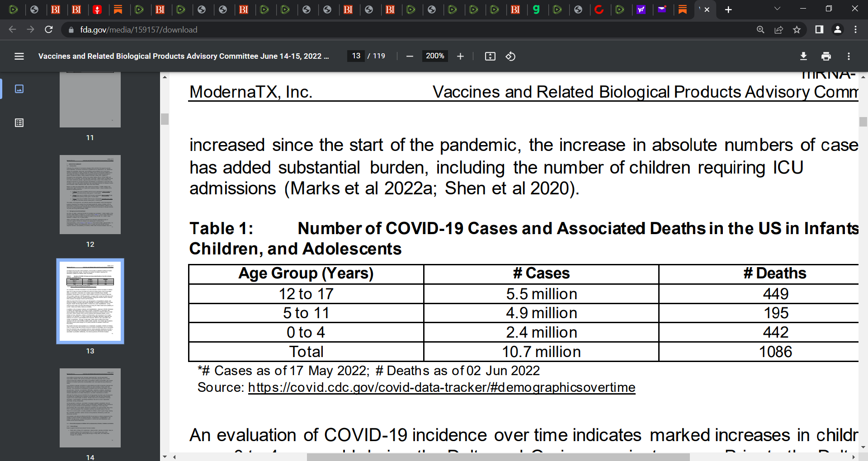Click the 'ModernaTX, Inc.' header text
This screenshot has height=461, width=868.
[x=251, y=92]
